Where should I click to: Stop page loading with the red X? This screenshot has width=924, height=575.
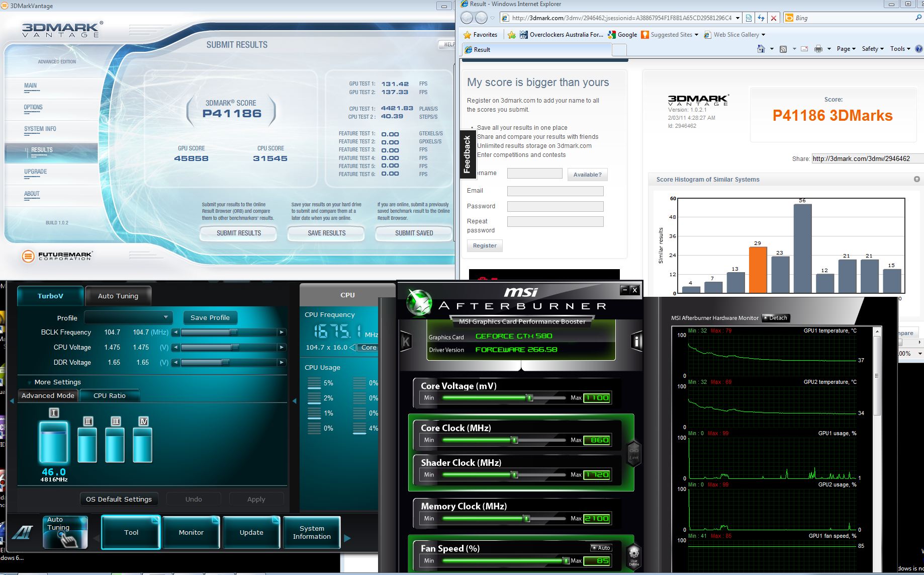pyautogui.click(x=774, y=18)
